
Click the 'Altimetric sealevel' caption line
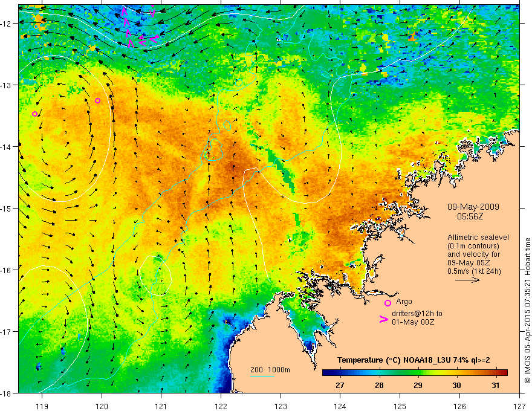(478, 238)
